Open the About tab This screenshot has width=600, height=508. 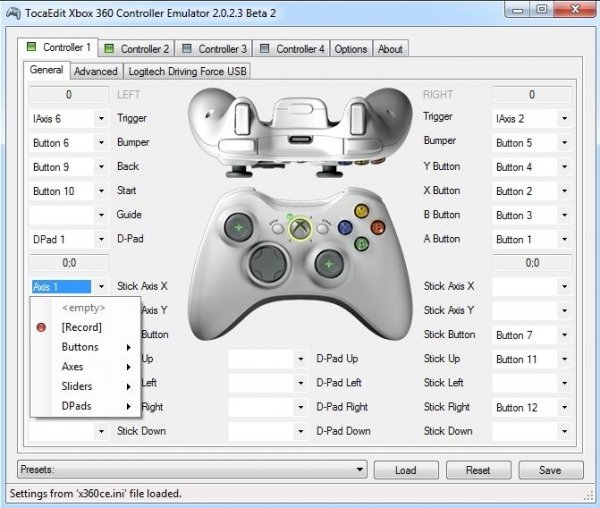(390, 49)
